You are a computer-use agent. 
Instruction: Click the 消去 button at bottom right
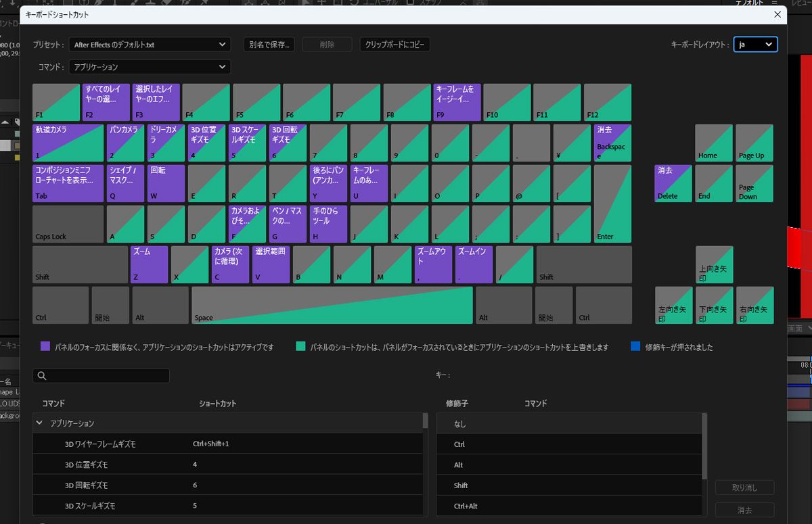point(745,510)
